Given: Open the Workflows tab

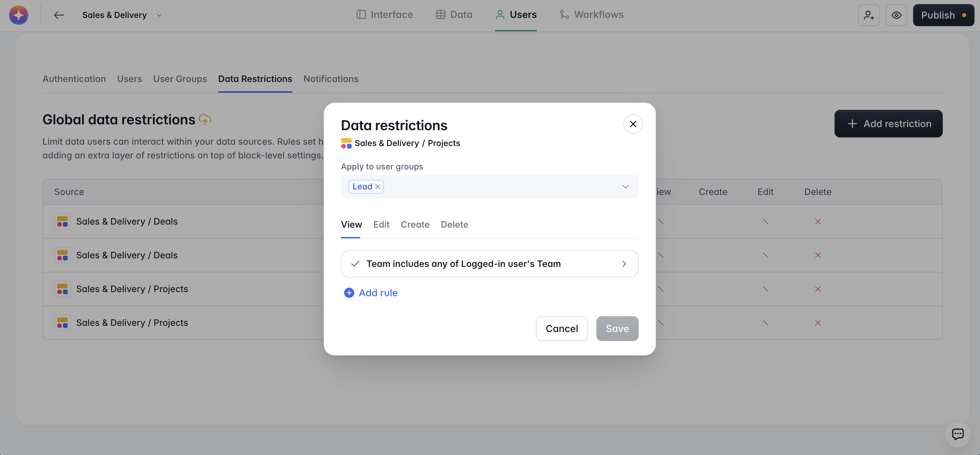Looking at the screenshot, I should [x=592, y=15].
